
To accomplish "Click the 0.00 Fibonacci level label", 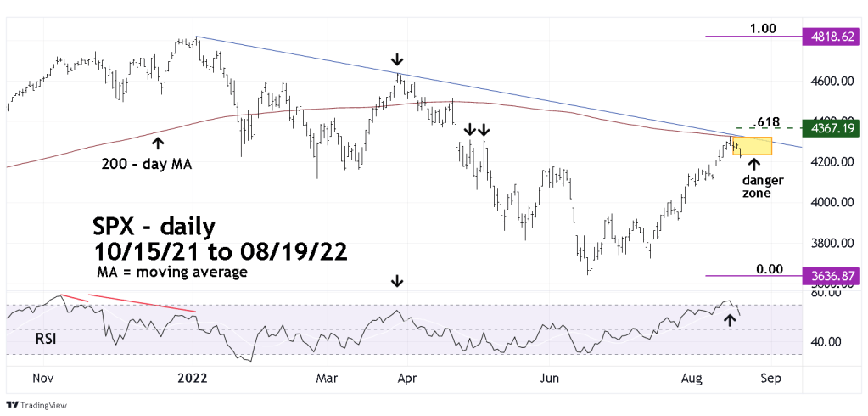I will 769,269.
